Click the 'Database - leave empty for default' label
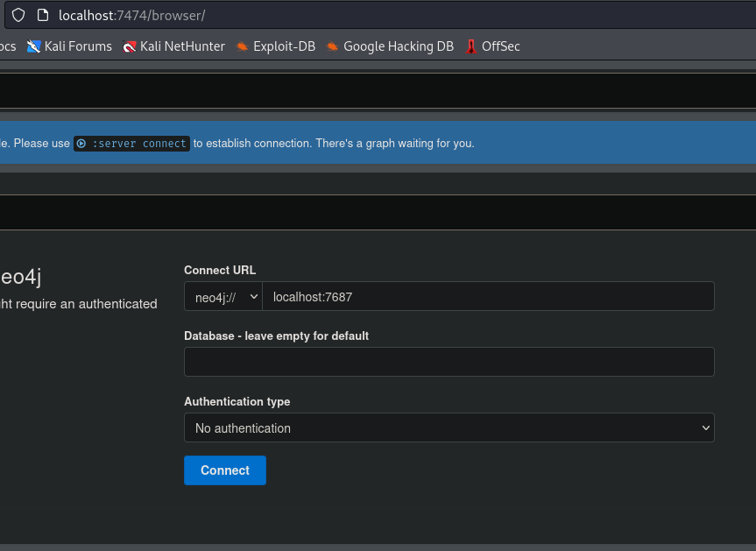Image resolution: width=756 pixels, height=551 pixels. click(276, 336)
